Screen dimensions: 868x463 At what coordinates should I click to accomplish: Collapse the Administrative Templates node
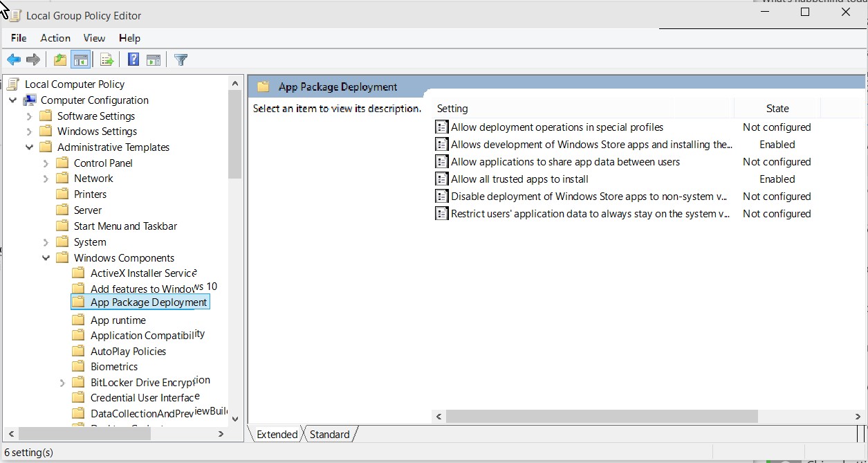pos(29,147)
